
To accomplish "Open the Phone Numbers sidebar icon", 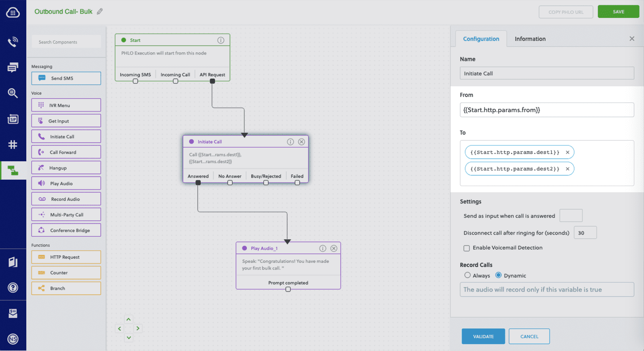I will coord(13,144).
